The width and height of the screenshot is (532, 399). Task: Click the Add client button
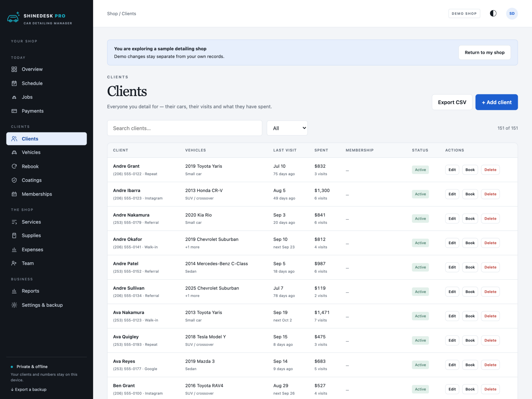(x=497, y=102)
